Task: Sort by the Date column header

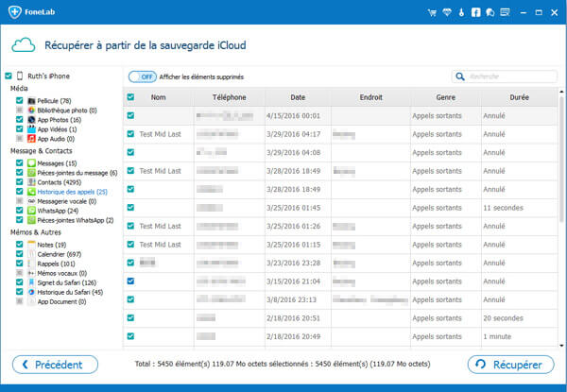Action: pos(298,97)
